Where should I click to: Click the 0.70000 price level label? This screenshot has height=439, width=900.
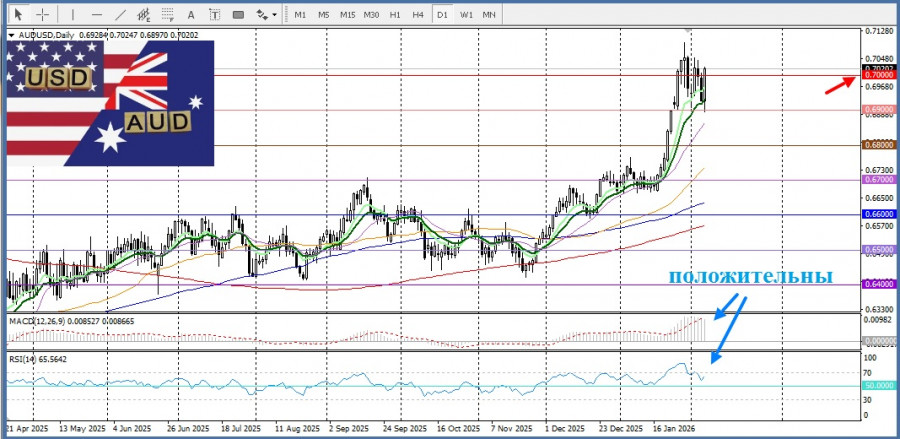(x=877, y=75)
